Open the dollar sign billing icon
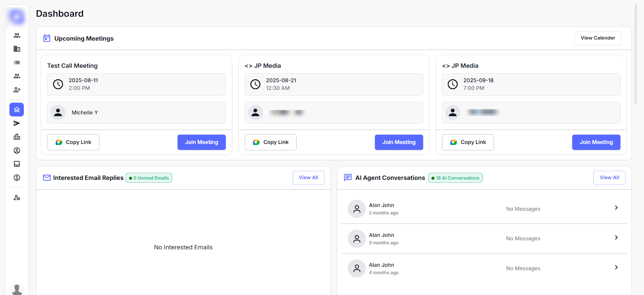 [17, 177]
